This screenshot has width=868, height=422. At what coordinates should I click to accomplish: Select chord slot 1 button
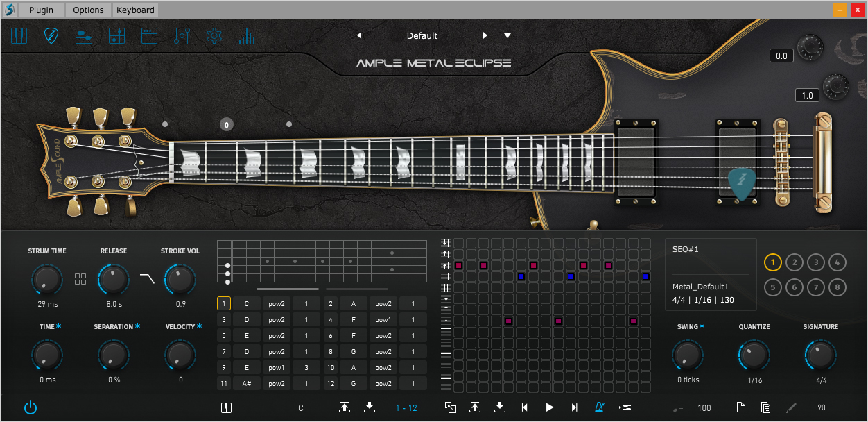(x=224, y=303)
